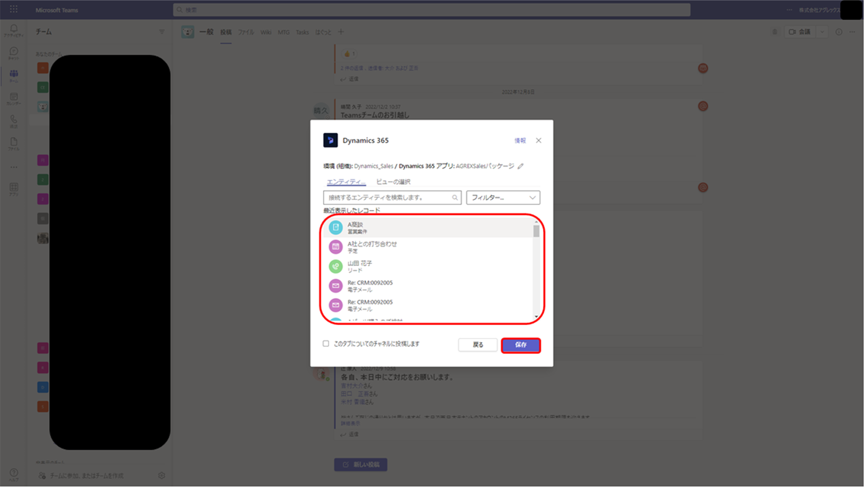Open Files in the left rail
The height and width of the screenshot is (489, 868).
[14, 144]
